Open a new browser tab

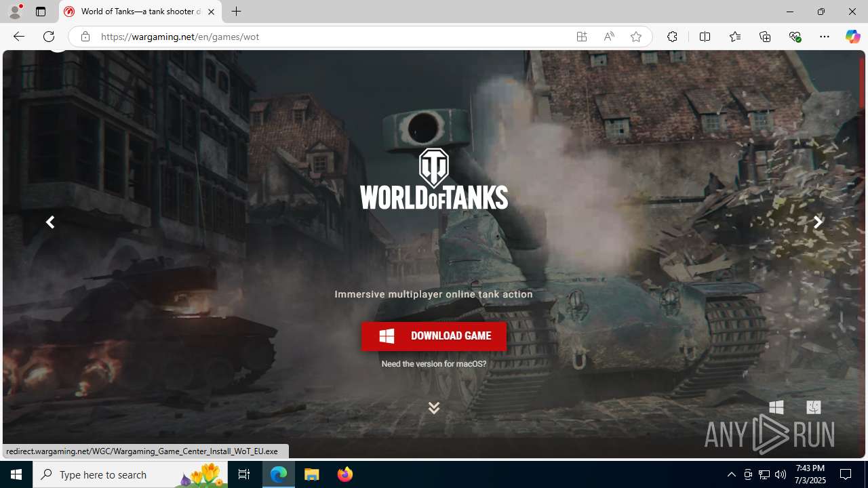pyautogui.click(x=237, y=12)
